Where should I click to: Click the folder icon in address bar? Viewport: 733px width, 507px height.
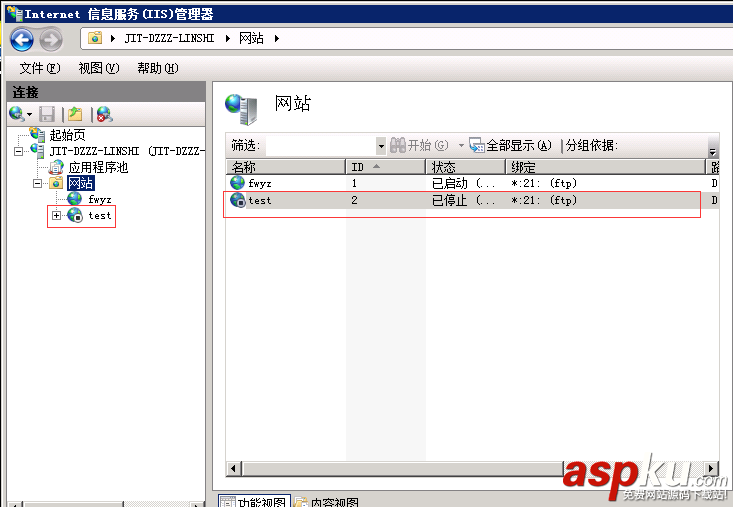click(95, 38)
